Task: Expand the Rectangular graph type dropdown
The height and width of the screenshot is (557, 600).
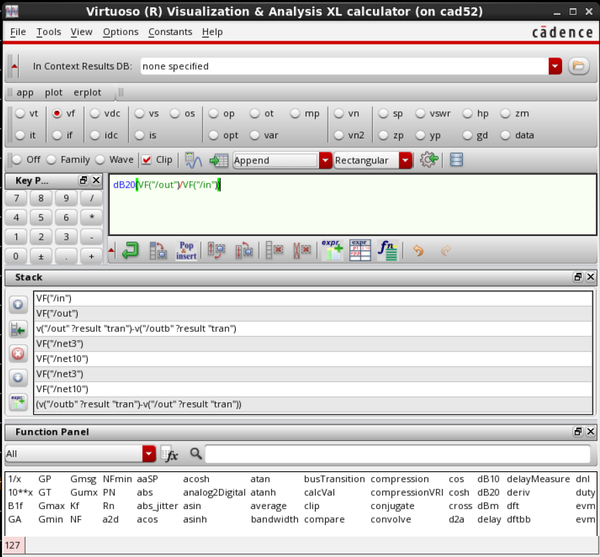Action: (x=405, y=160)
